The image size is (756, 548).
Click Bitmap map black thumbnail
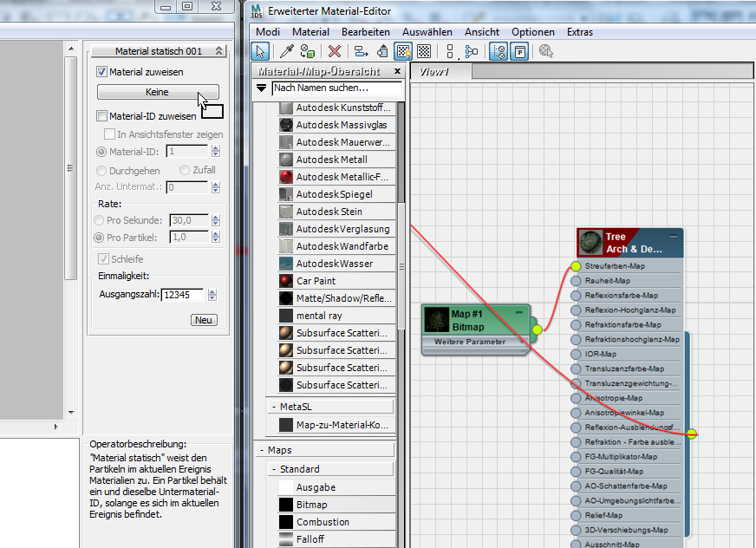[x=286, y=505]
